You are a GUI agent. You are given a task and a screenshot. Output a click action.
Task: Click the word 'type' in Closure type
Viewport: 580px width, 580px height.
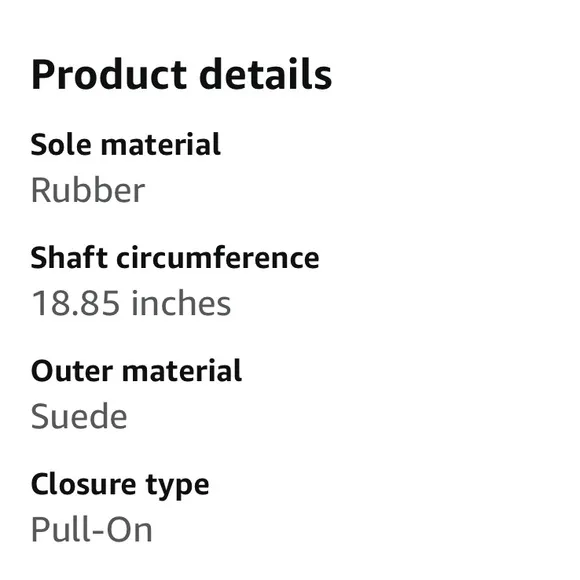pyautogui.click(x=178, y=486)
